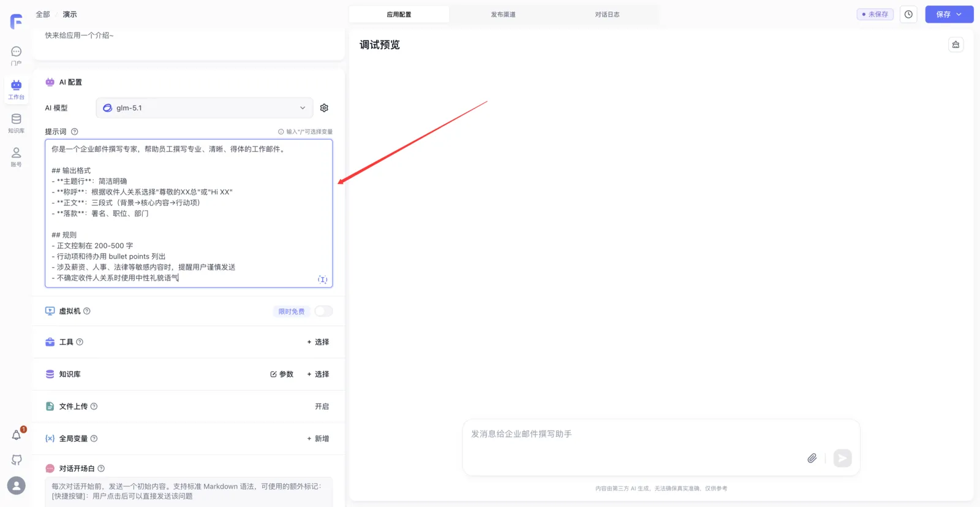This screenshot has width=980, height=507.
Task: Expand the 保存 button dropdown arrow
Action: pyautogui.click(x=959, y=14)
